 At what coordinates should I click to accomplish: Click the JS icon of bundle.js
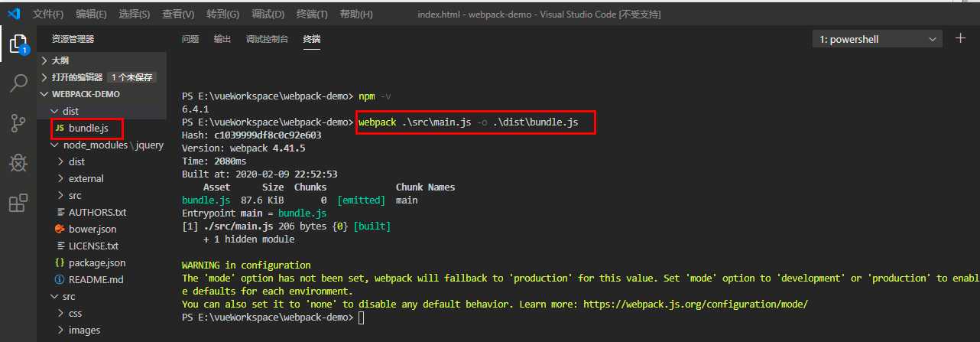pyautogui.click(x=60, y=128)
